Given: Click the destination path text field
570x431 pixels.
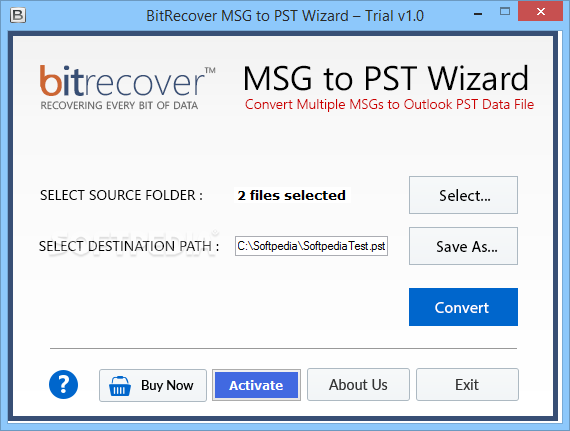Looking at the screenshot, I should coord(311,246).
